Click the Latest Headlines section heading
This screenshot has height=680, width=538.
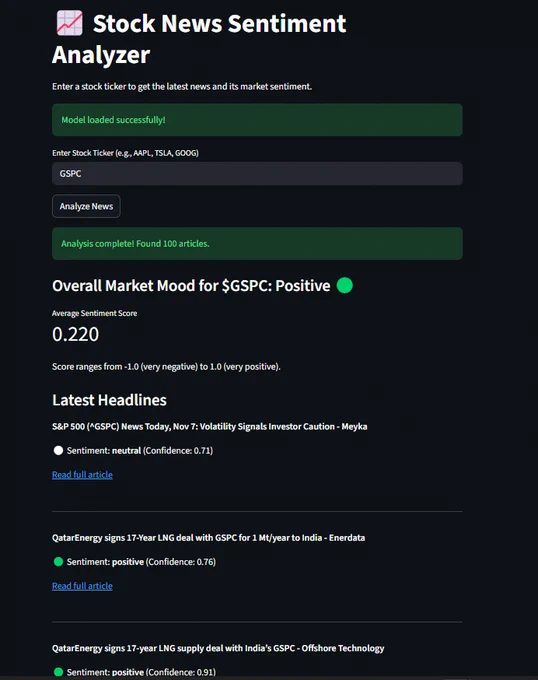[x=109, y=400]
